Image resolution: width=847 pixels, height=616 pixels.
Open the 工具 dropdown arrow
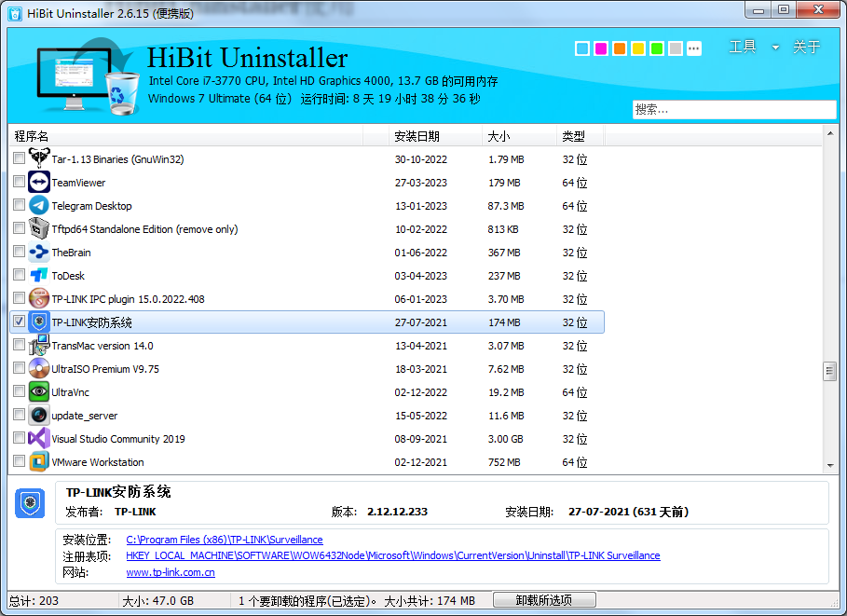pos(775,48)
